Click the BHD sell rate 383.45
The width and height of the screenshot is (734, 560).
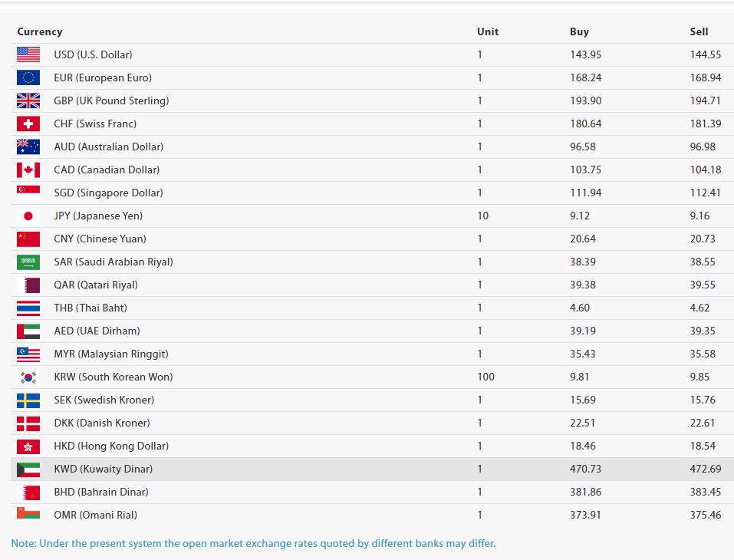pyautogui.click(x=705, y=492)
